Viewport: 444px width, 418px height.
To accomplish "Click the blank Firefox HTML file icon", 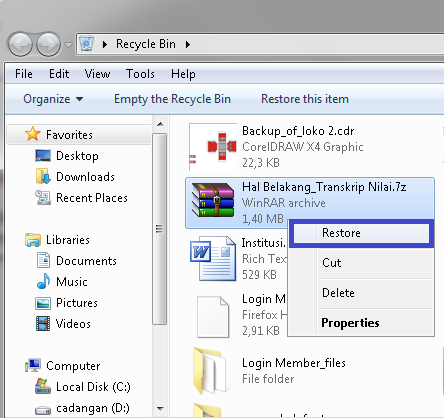I will (213, 317).
